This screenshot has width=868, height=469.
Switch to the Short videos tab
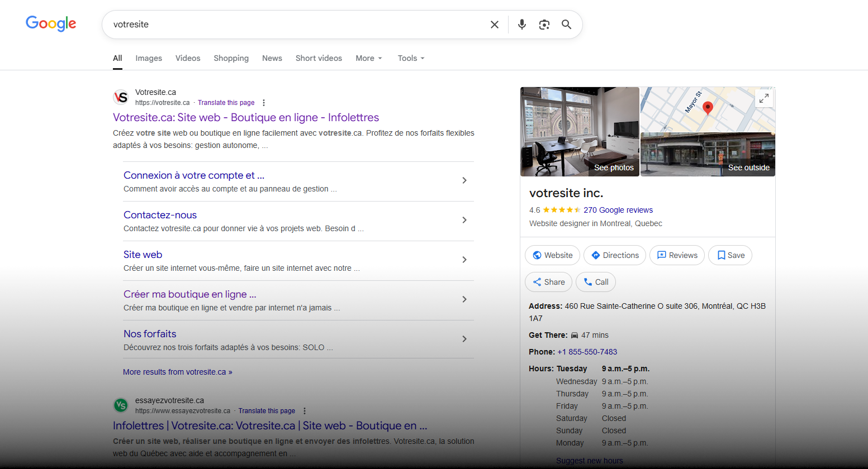pyautogui.click(x=319, y=58)
